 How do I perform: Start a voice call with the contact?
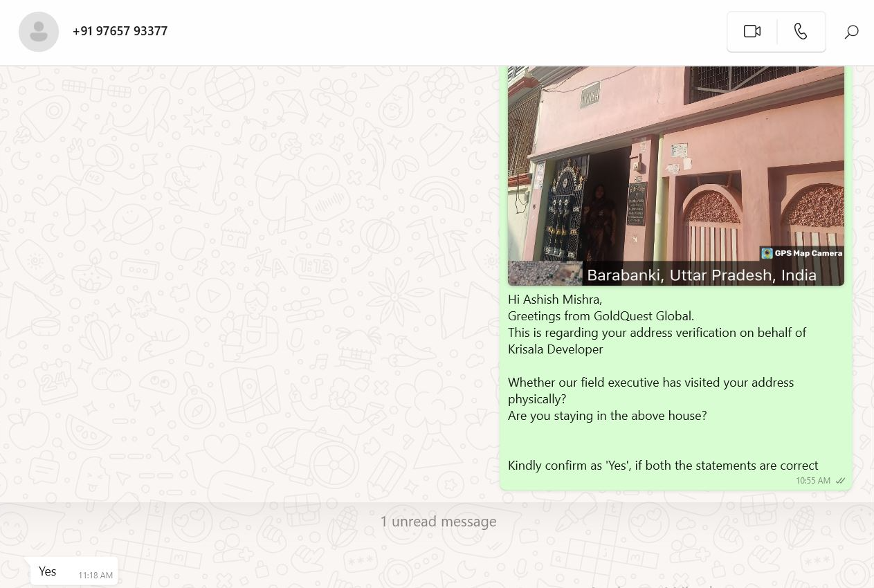coord(801,31)
